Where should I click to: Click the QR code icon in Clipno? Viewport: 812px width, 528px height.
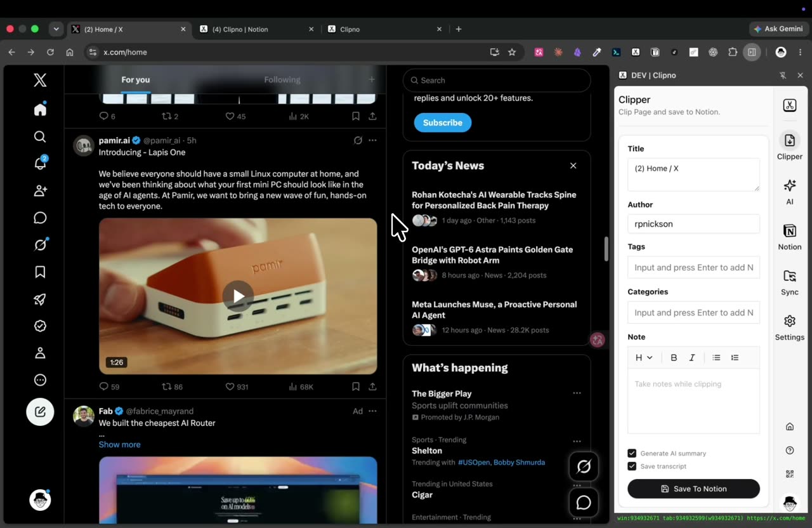790,473
